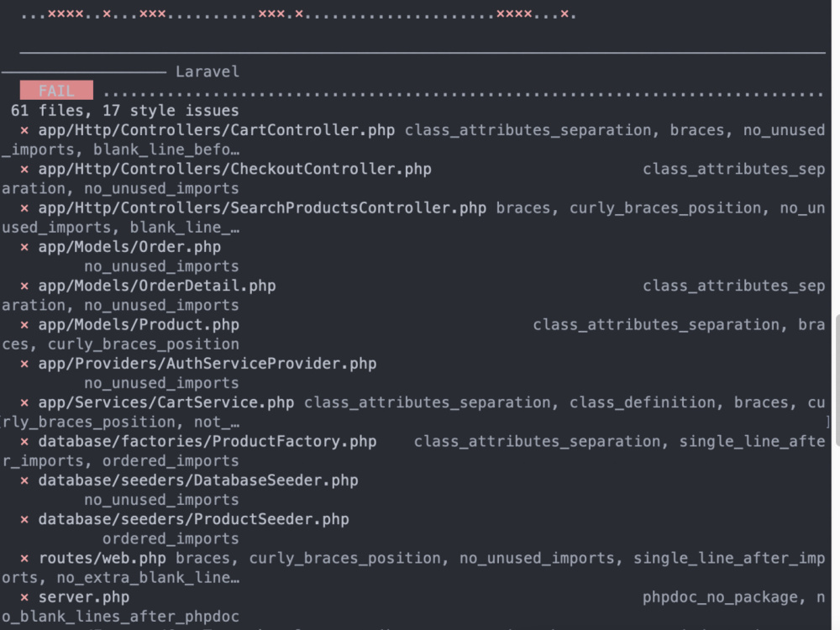The image size is (840, 630).
Task: Select app/Http/Controllers/CartController.php path
Action: pos(217,130)
